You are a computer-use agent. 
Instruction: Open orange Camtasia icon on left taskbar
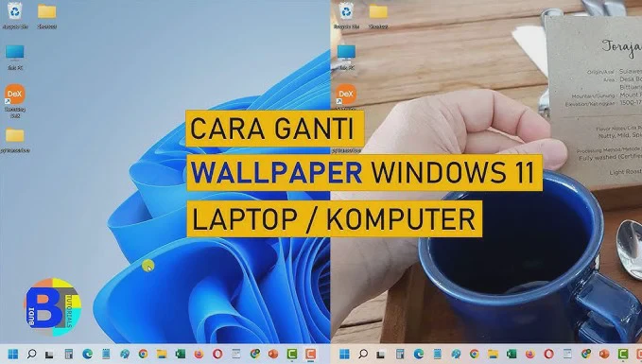click(311, 354)
